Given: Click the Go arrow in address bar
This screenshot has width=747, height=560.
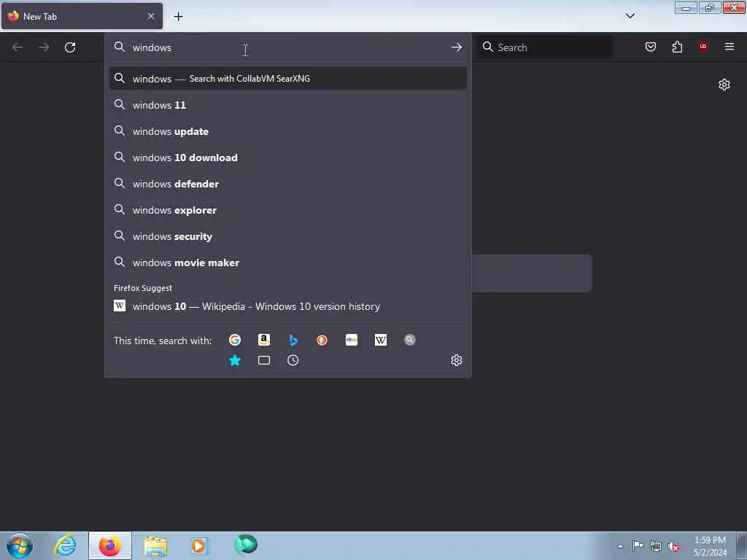Looking at the screenshot, I should click(x=457, y=47).
